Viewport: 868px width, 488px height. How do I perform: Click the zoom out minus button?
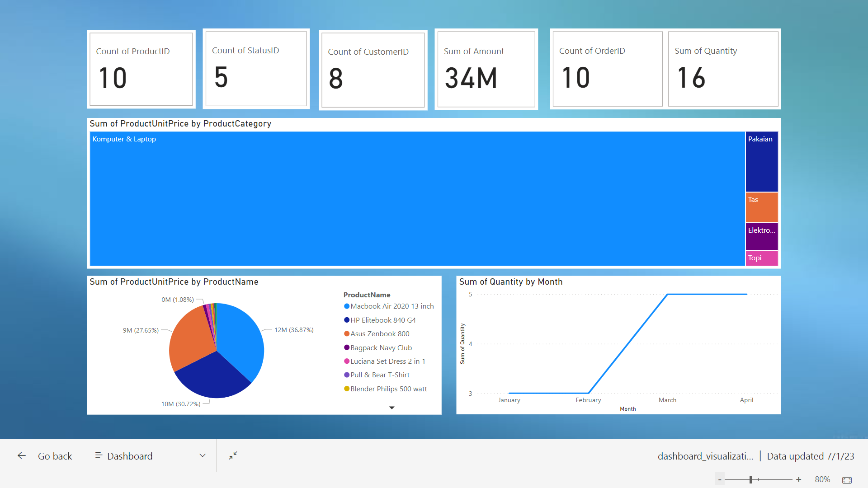[720, 480]
